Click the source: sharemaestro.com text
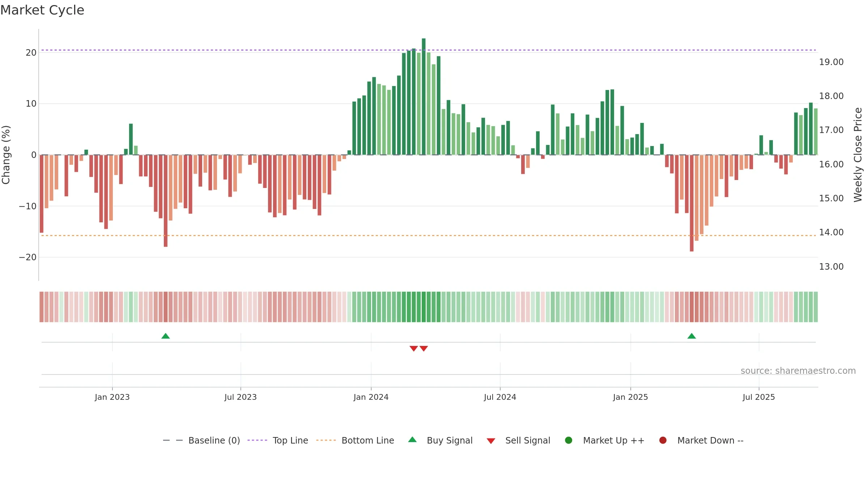 [x=798, y=371]
